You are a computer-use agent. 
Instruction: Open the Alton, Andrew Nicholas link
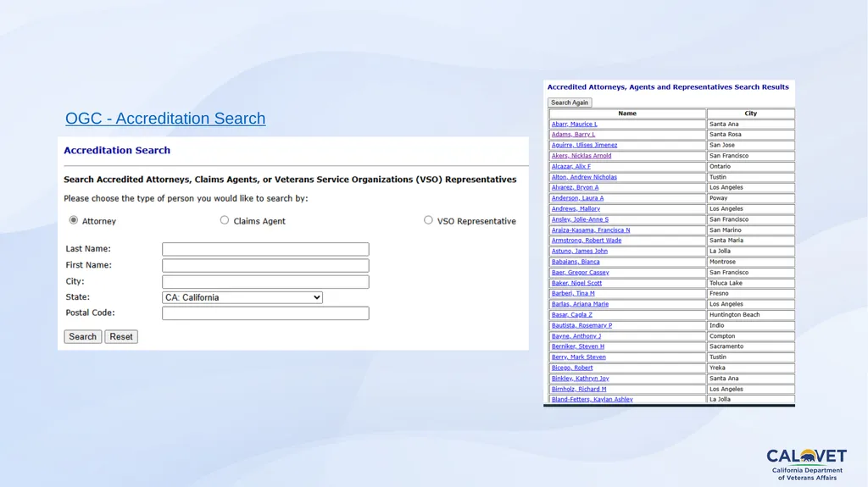pos(584,177)
